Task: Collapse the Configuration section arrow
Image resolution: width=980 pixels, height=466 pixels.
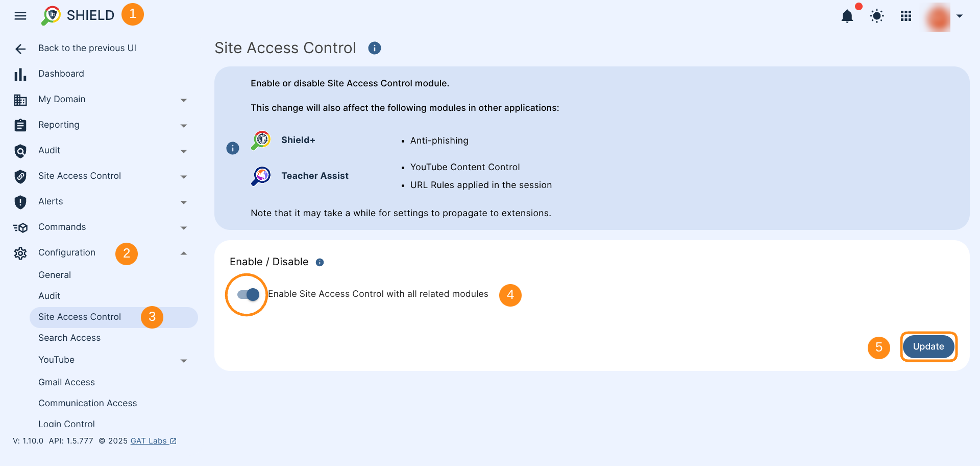Action: [x=184, y=253]
